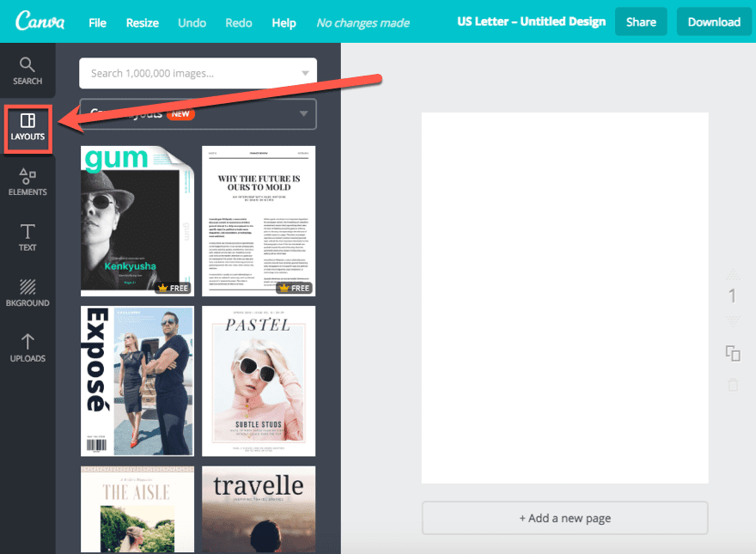This screenshot has width=756, height=554.
Task: Click the move page down arrow
Action: pos(732,319)
